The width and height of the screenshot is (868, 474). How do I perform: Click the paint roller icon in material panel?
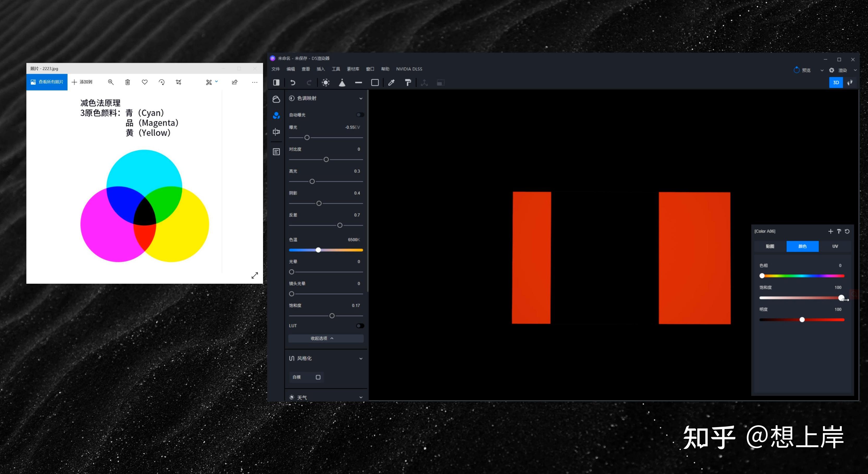pyautogui.click(x=839, y=231)
